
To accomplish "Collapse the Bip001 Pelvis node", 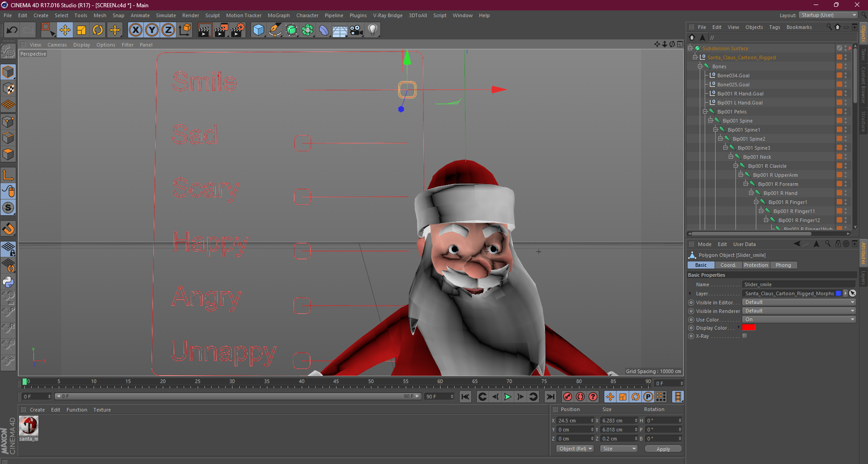I will click(x=705, y=111).
